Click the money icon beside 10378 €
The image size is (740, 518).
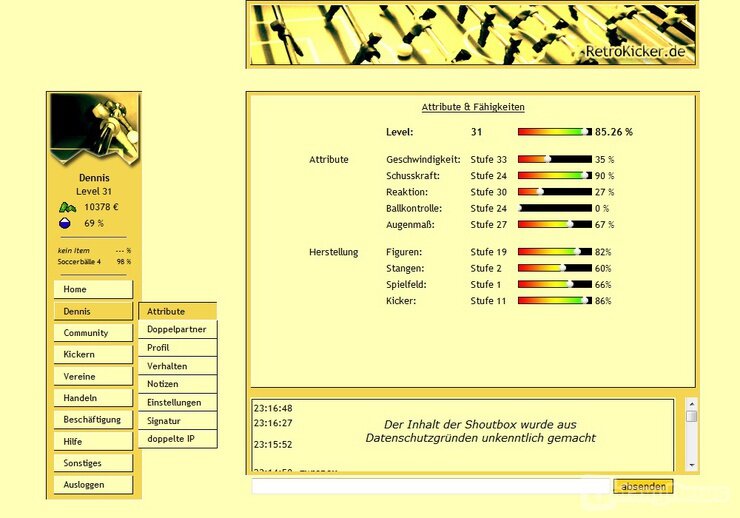pyautogui.click(x=67, y=207)
